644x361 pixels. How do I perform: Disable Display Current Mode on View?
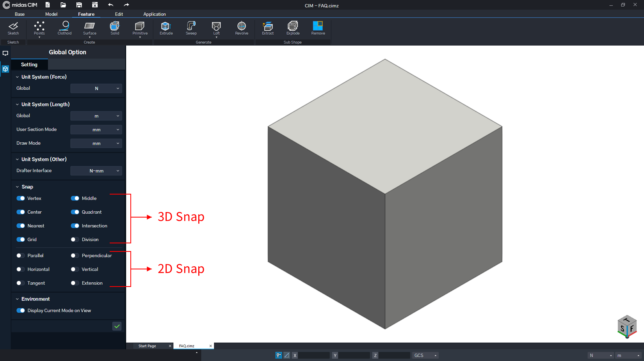point(20,310)
